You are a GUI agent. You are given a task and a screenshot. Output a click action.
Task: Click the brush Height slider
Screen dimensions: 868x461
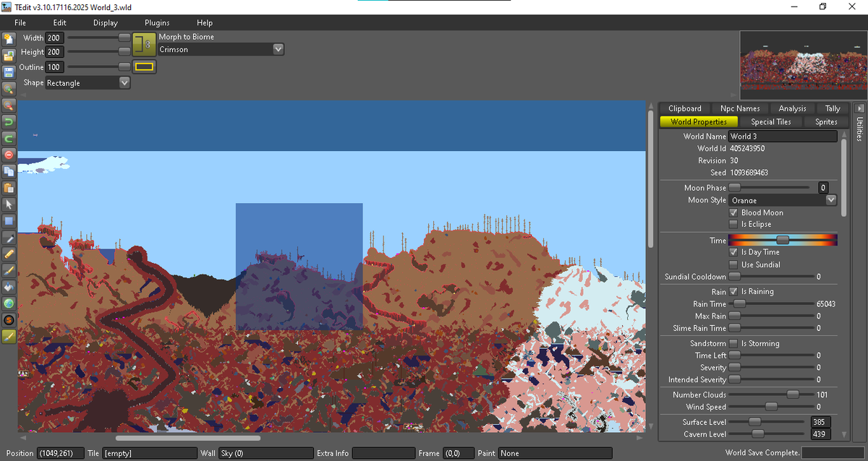[x=98, y=51]
